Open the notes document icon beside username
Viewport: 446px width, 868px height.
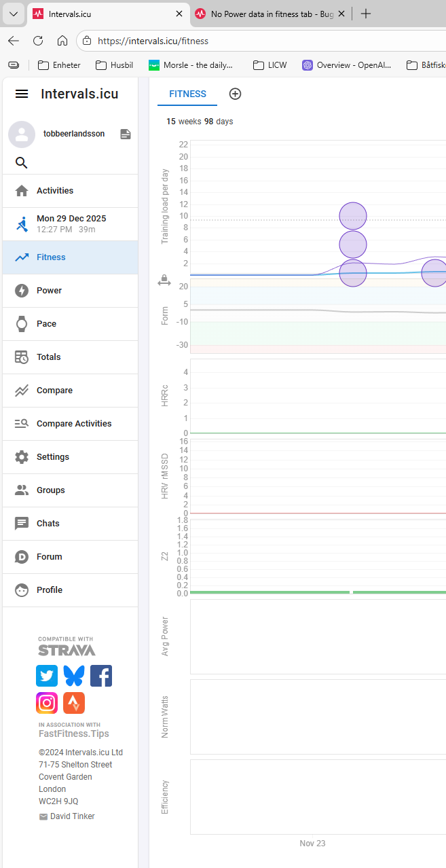(126, 134)
